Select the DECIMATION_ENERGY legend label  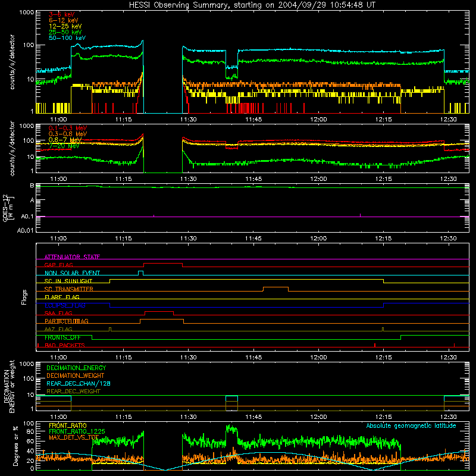pyautogui.click(x=76, y=368)
